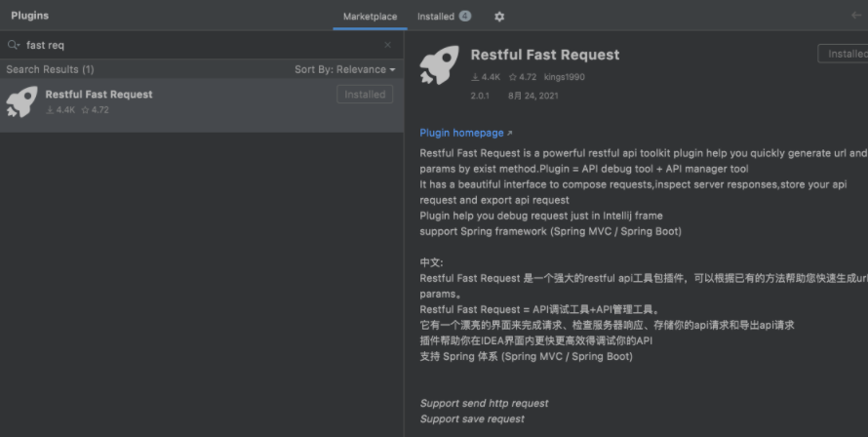Click the large rocket logo in details

(x=440, y=64)
